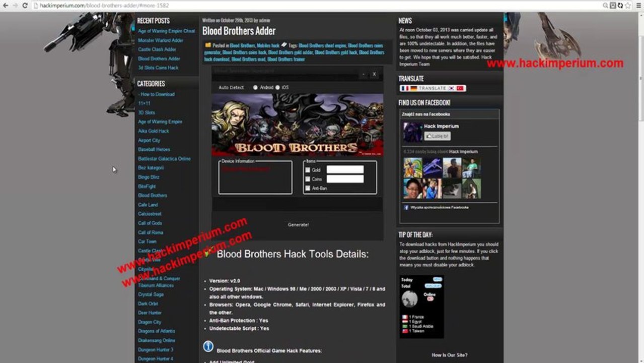Open the Bingo Blitz category

pos(149,177)
